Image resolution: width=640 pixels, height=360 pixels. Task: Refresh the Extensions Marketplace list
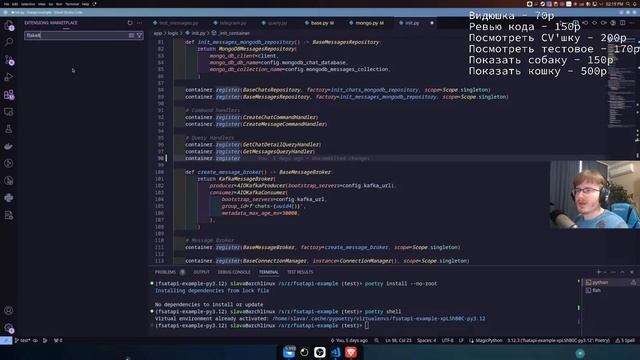[130, 23]
